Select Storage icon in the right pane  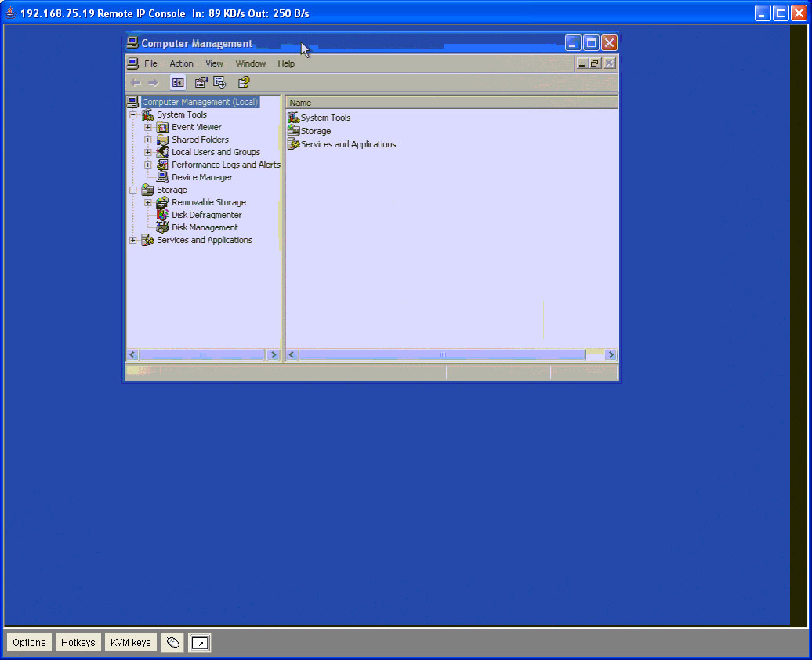[294, 131]
